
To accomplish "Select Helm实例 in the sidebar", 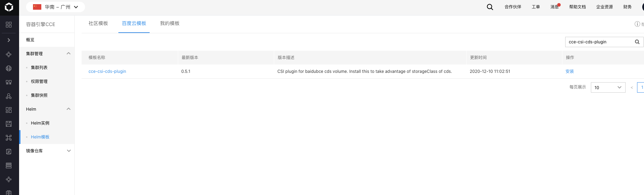I will click(40, 123).
